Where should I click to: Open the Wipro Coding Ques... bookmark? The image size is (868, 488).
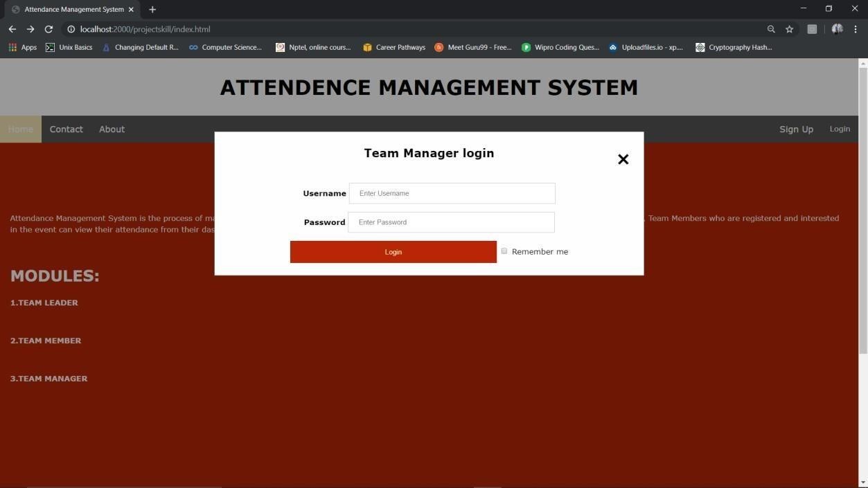560,48
